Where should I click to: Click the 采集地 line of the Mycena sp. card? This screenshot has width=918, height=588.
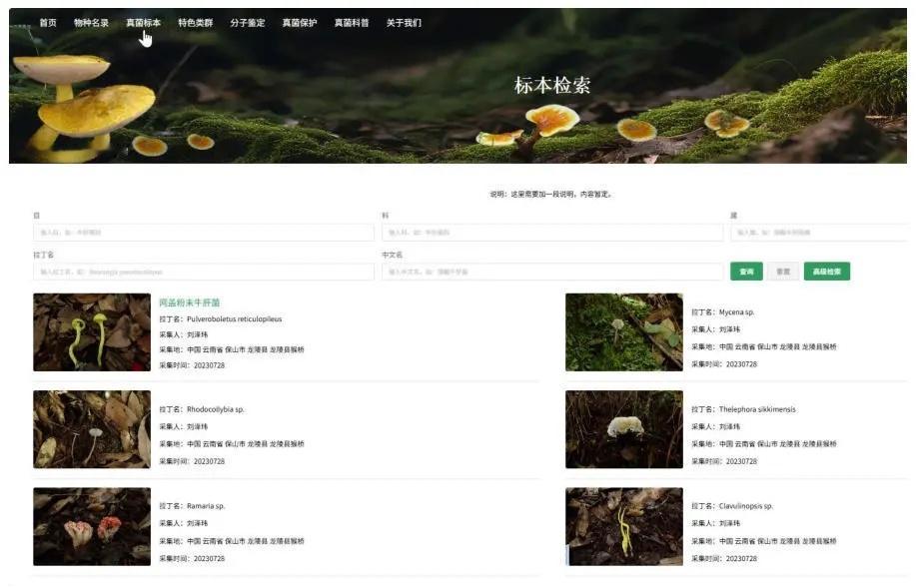click(764, 347)
